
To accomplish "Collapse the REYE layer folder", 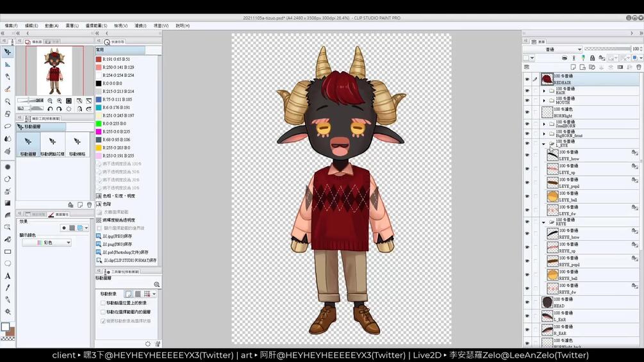I will [x=544, y=222].
